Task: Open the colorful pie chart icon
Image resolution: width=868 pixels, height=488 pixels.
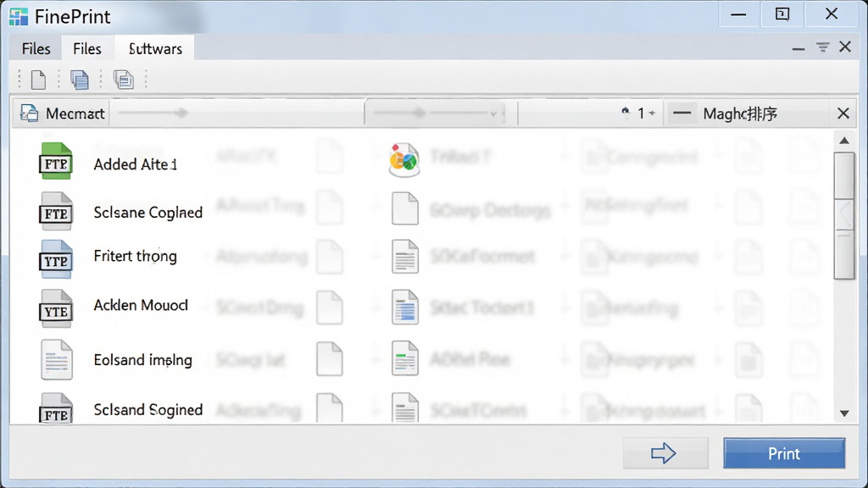Action: click(404, 160)
